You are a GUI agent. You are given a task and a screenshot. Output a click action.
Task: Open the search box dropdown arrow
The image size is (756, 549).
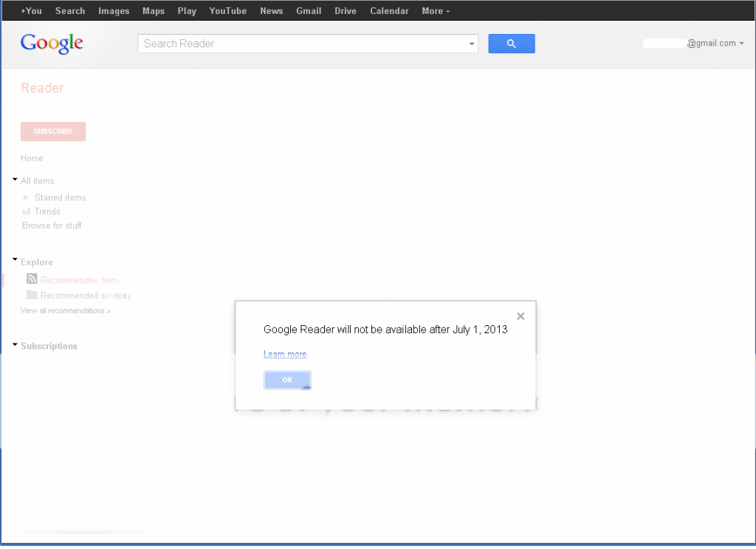[x=472, y=44]
